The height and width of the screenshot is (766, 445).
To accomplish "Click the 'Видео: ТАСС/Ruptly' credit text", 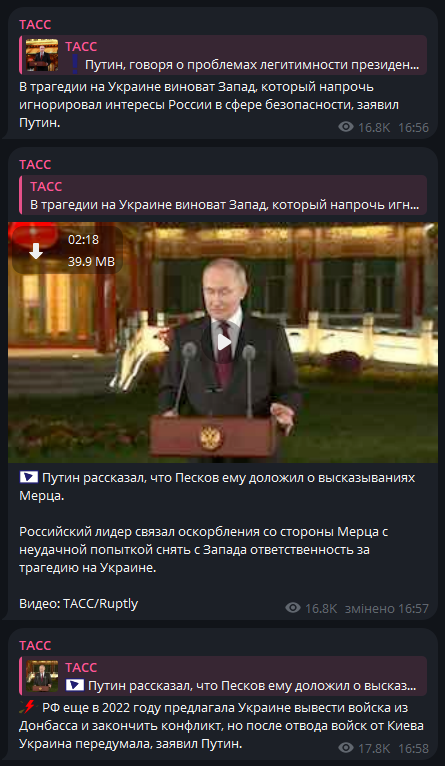I will [x=79, y=603].
